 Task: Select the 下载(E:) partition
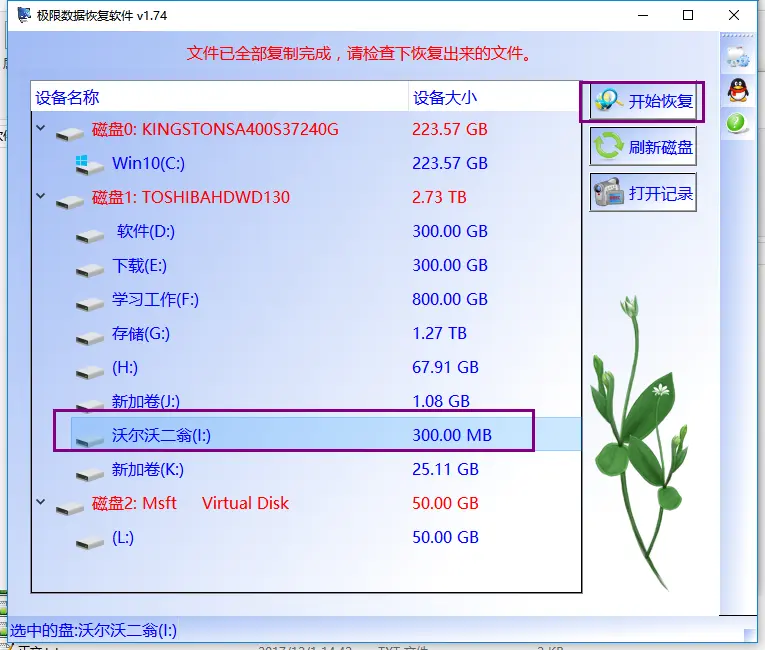306,265
